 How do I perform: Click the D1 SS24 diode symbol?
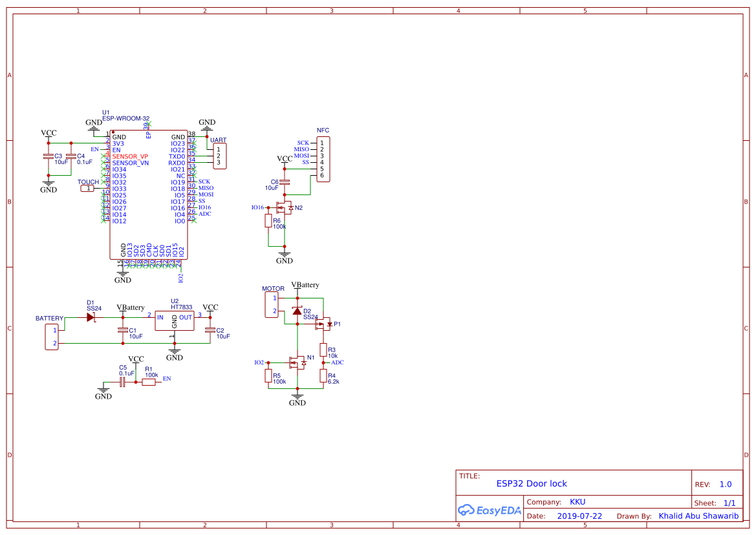[91, 317]
